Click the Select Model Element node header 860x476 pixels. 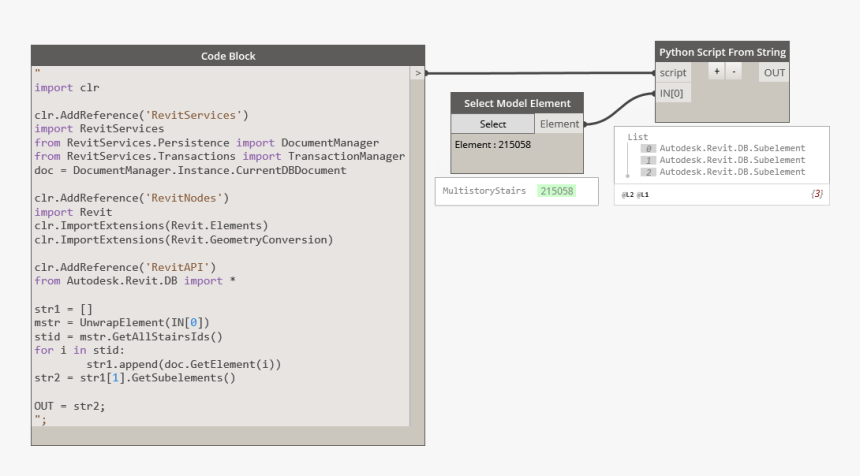[x=517, y=103]
